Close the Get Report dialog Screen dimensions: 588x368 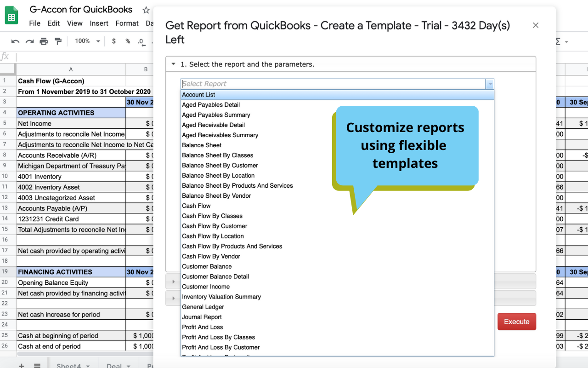(535, 25)
